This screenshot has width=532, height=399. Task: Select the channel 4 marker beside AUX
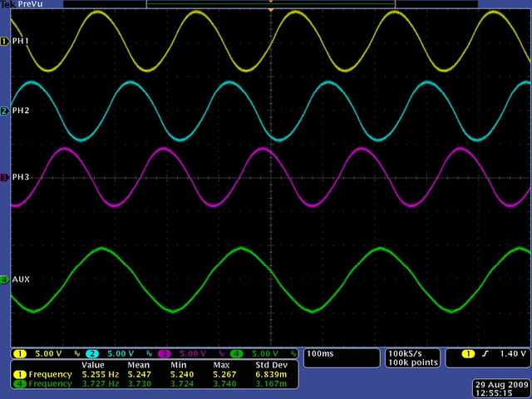point(4,279)
